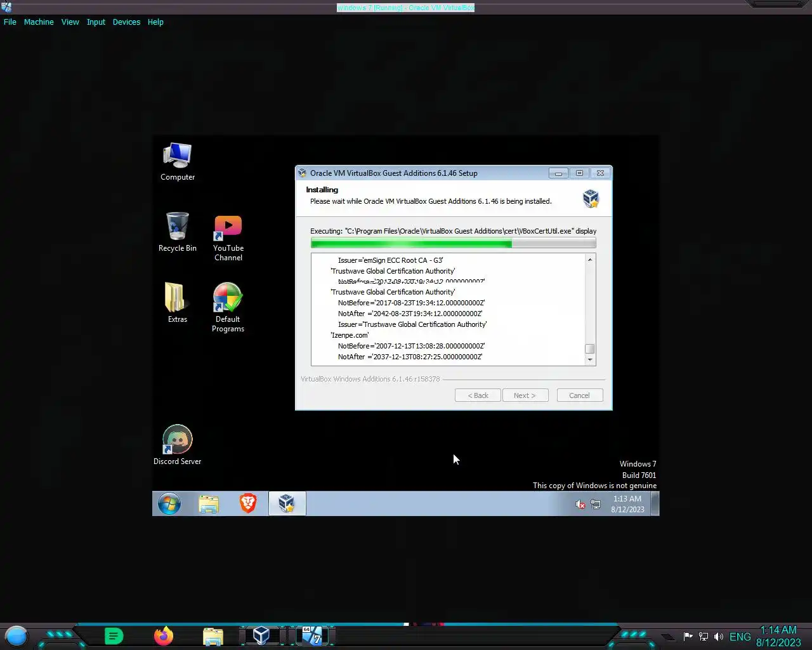Open the Machine menu
The height and width of the screenshot is (650, 812).
[39, 22]
